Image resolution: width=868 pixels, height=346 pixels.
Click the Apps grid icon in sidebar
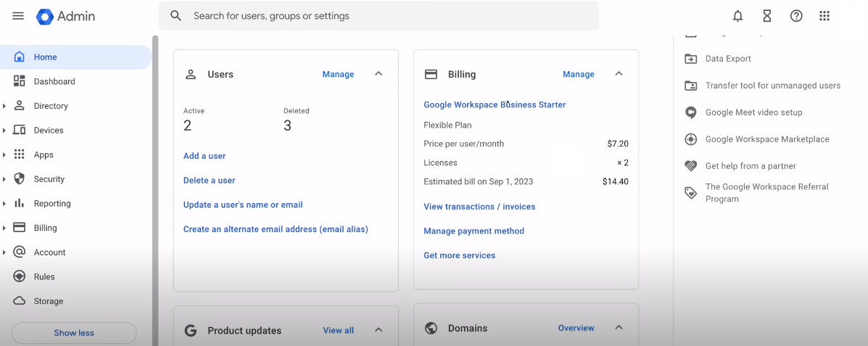[x=20, y=155]
